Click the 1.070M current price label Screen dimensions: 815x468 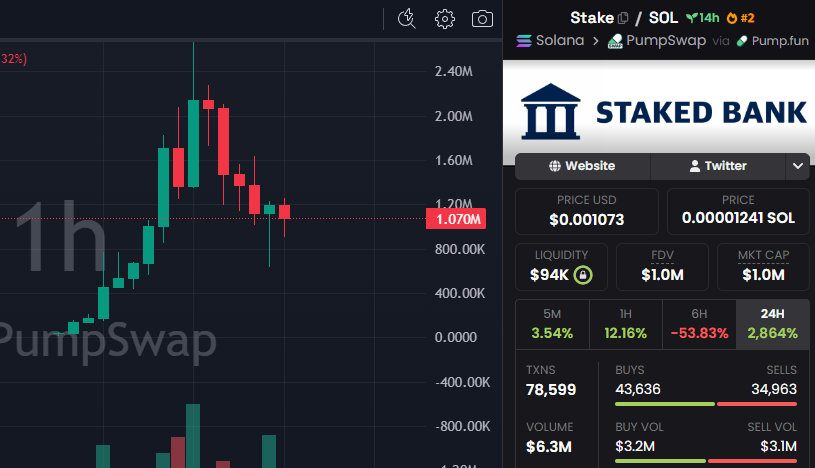point(456,219)
